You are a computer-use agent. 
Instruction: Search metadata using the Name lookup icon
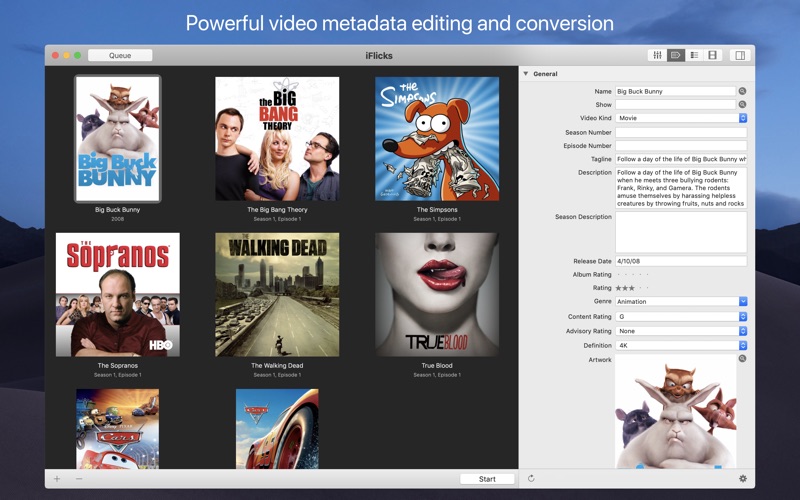[743, 91]
